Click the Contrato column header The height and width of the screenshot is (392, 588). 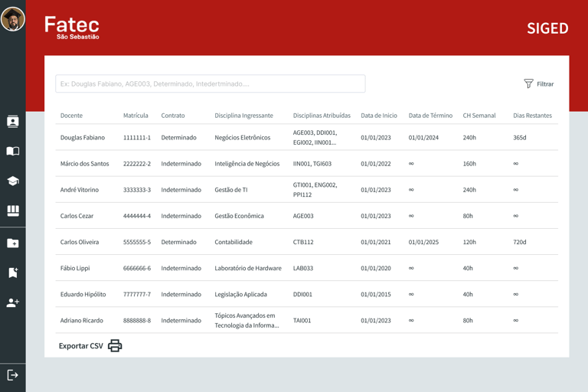pyautogui.click(x=173, y=116)
